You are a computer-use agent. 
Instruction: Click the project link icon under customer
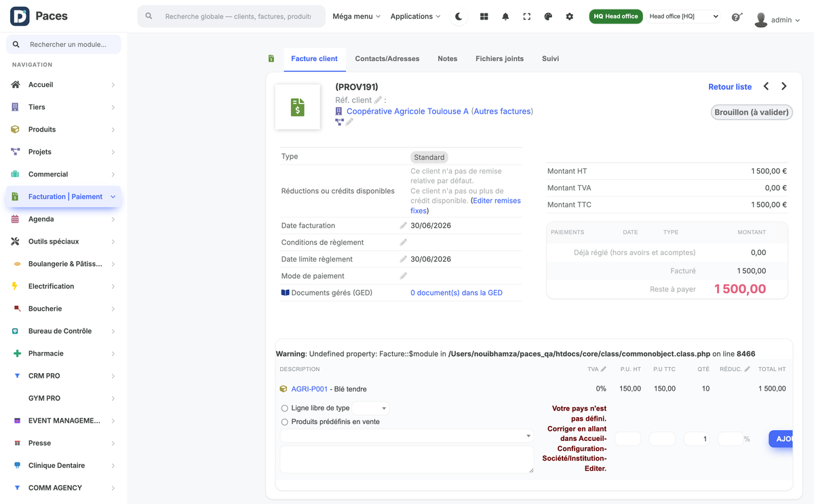(339, 122)
